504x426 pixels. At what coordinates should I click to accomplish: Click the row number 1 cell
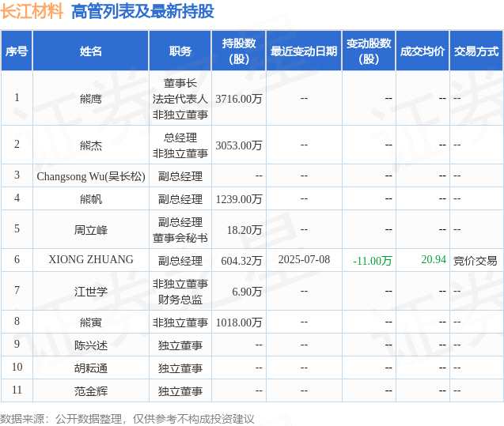[17, 98]
